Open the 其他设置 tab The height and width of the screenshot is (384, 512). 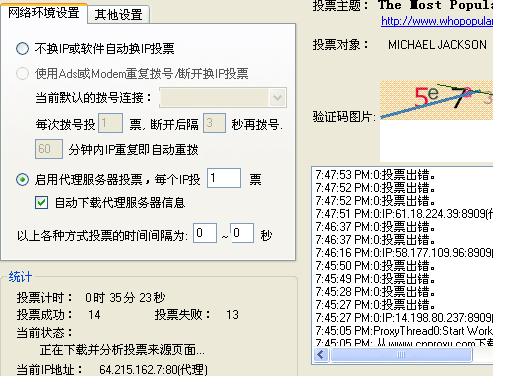click(x=118, y=15)
